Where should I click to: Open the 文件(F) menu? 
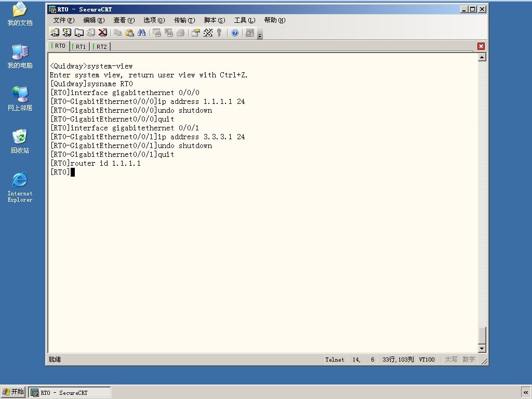pos(64,20)
